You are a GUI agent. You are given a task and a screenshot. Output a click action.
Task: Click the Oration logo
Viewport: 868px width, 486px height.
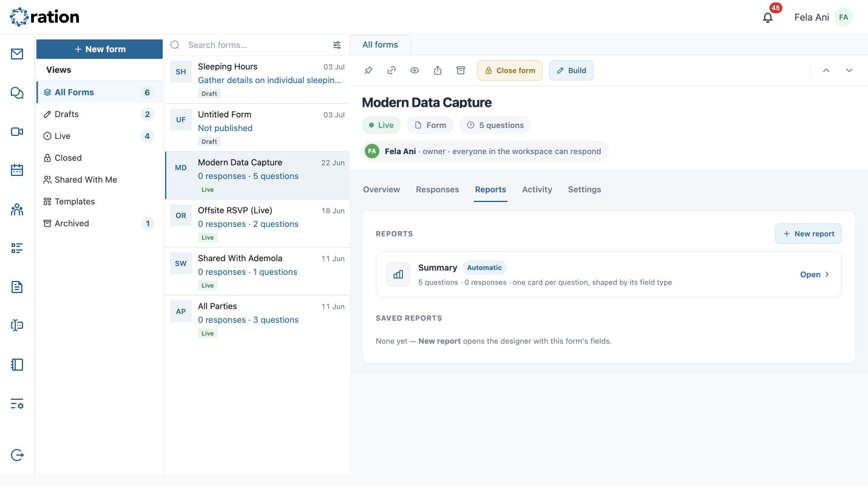(44, 17)
